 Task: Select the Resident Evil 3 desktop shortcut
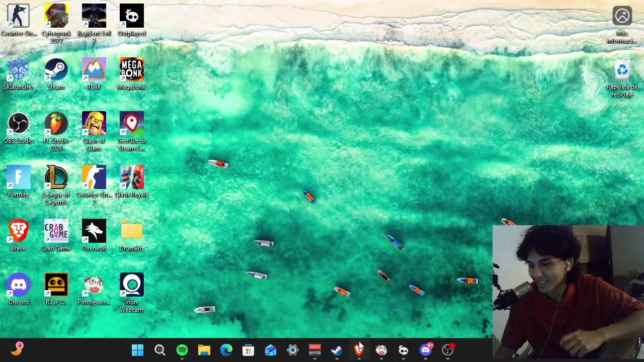click(94, 24)
